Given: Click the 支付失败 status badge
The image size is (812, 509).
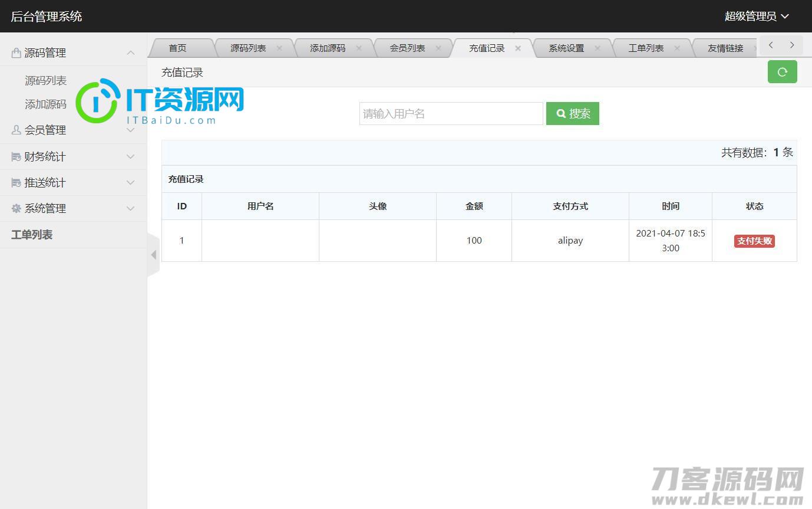Looking at the screenshot, I should pyautogui.click(x=754, y=241).
